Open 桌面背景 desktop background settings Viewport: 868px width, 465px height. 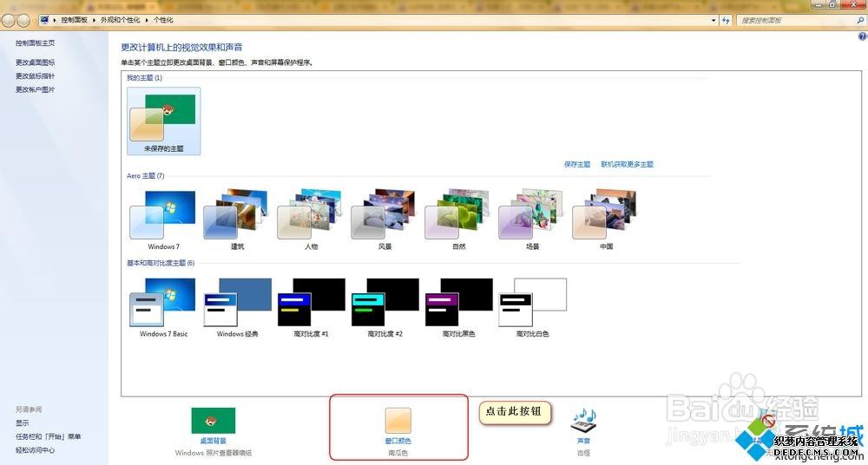(214, 421)
